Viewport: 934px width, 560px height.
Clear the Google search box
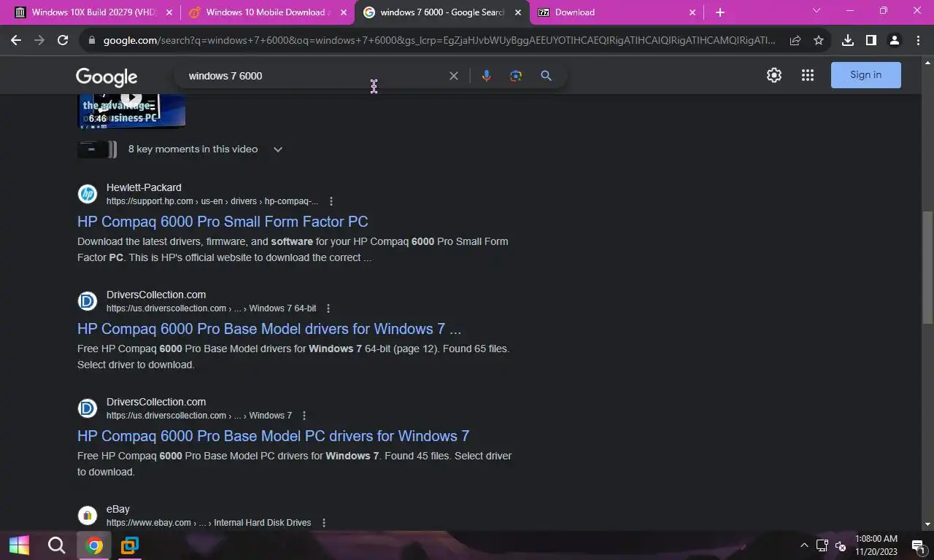click(x=454, y=76)
